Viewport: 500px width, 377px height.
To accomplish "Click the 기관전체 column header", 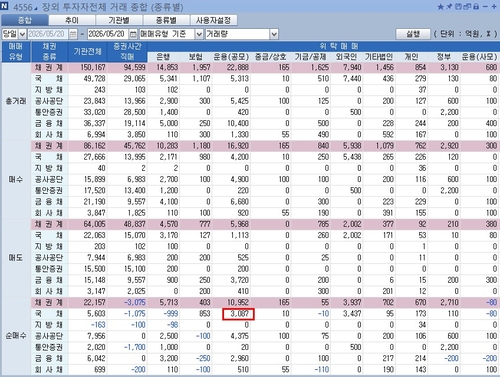I will 87,52.
